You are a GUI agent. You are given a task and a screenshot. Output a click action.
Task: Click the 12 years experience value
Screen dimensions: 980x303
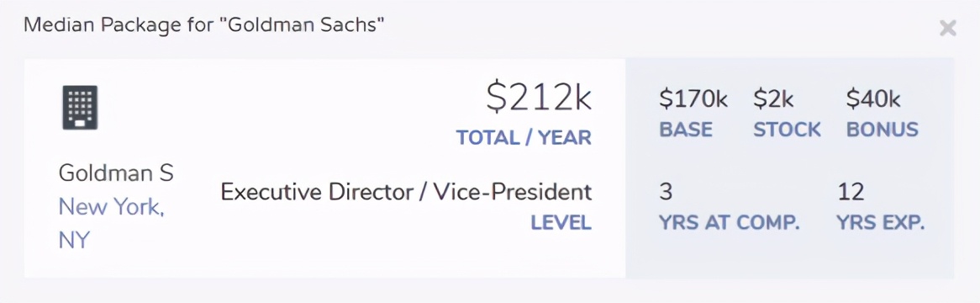[851, 192]
